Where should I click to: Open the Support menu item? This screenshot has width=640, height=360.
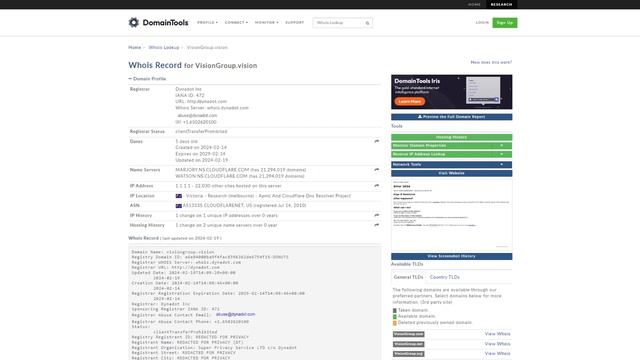(295, 22)
